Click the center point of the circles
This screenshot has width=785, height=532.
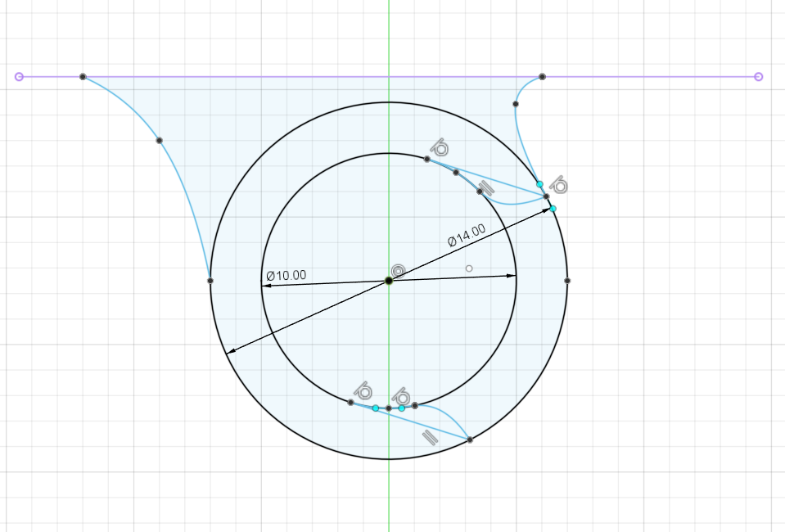(x=389, y=281)
